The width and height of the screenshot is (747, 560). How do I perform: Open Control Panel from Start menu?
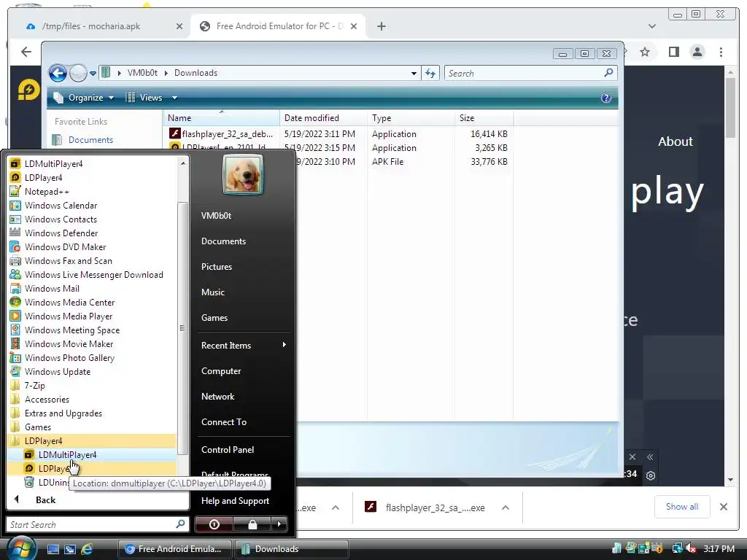click(228, 449)
